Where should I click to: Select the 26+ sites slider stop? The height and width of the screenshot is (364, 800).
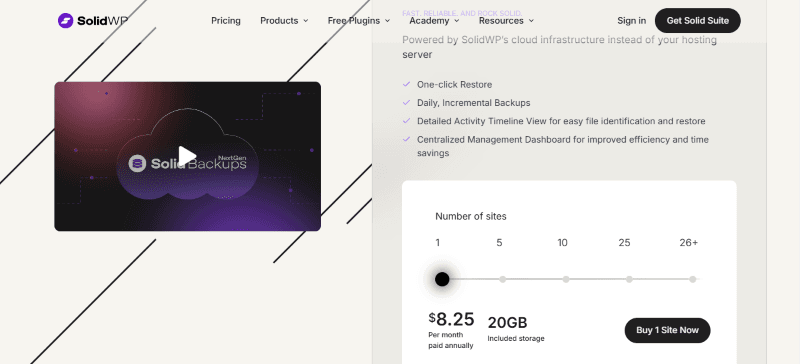[x=692, y=279]
